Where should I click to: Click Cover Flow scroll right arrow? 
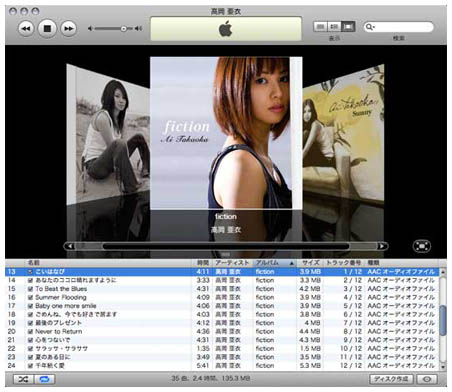382,246
